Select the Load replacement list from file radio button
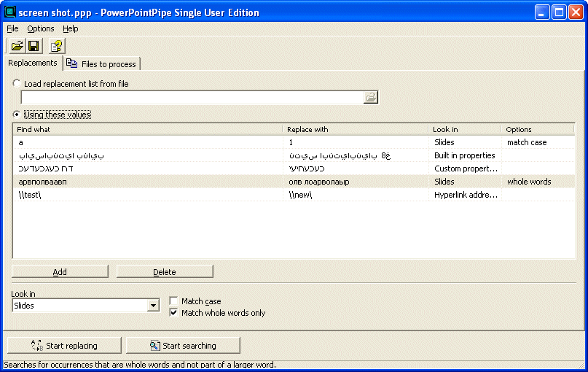The width and height of the screenshot is (588, 372). pyautogui.click(x=17, y=83)
